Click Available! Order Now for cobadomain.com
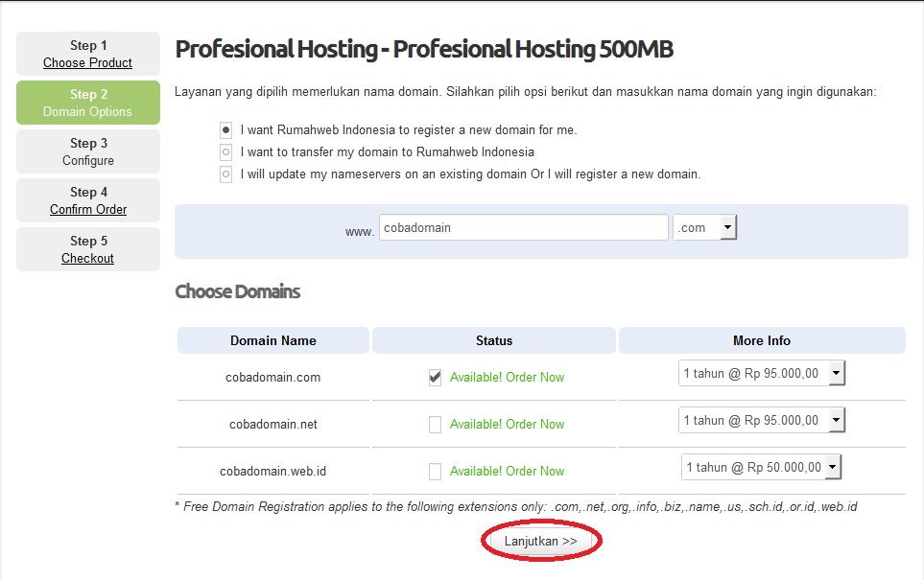The height and width of the screenshot is (580, 924). pos(507,378)
